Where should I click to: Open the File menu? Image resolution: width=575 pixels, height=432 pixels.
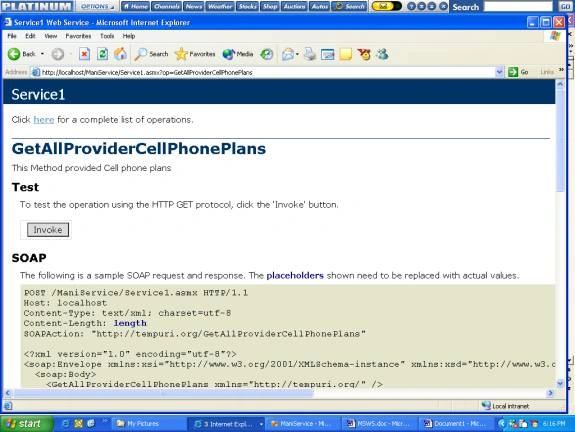click(x=12, y=36)
